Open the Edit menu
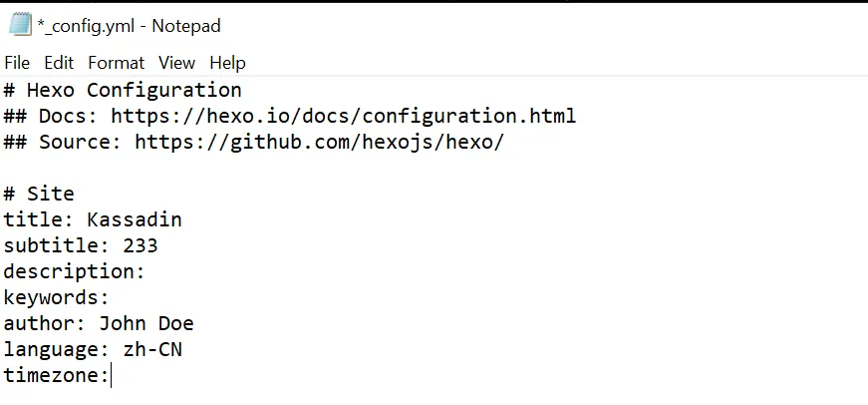 (x=59, y=63)
